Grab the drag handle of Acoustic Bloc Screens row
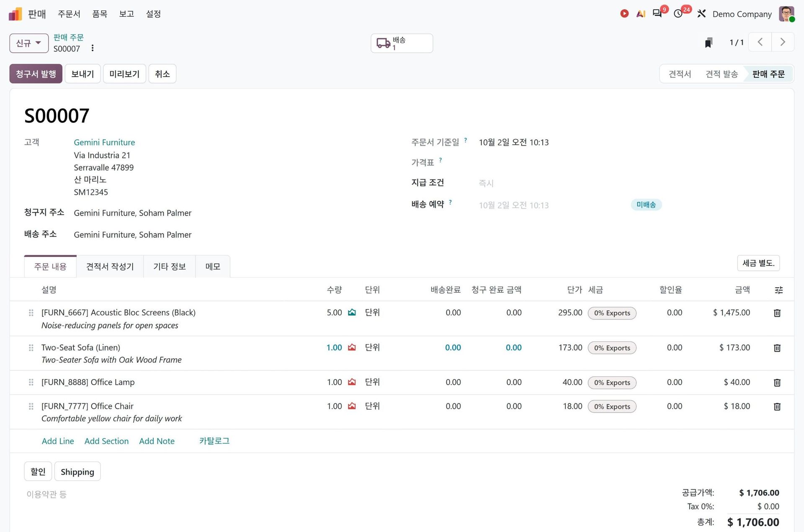 (x=31, y=313)
